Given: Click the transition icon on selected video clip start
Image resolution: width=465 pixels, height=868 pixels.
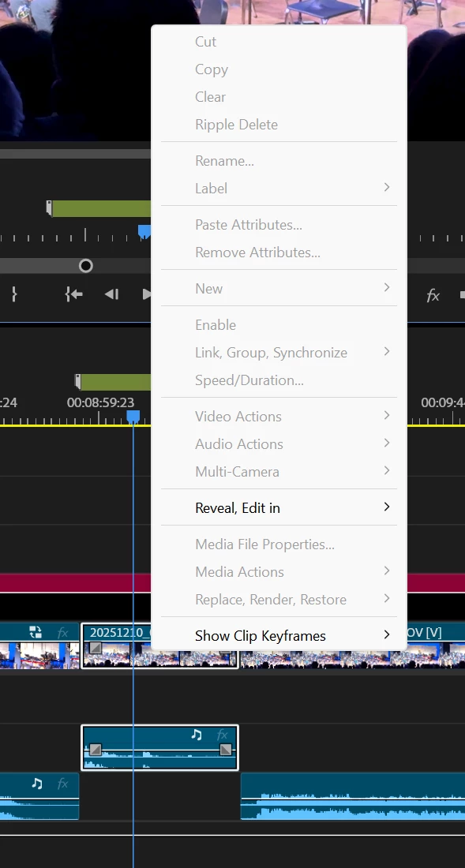Looking at the screenshot, I should [96, 648].
